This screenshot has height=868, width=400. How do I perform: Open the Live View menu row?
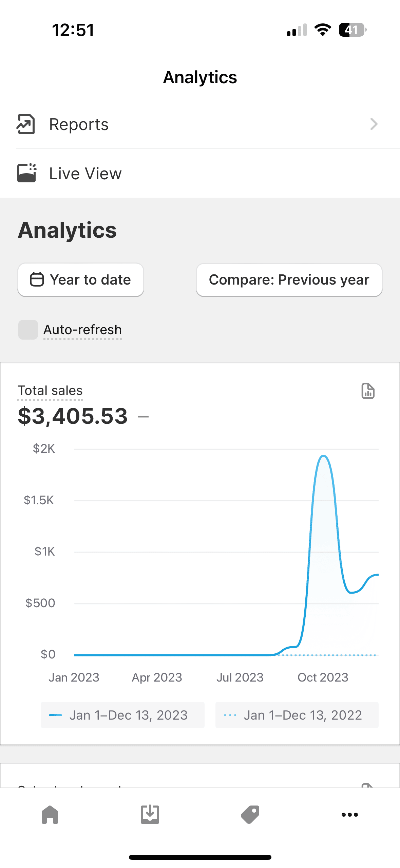[x=200, y=173]
